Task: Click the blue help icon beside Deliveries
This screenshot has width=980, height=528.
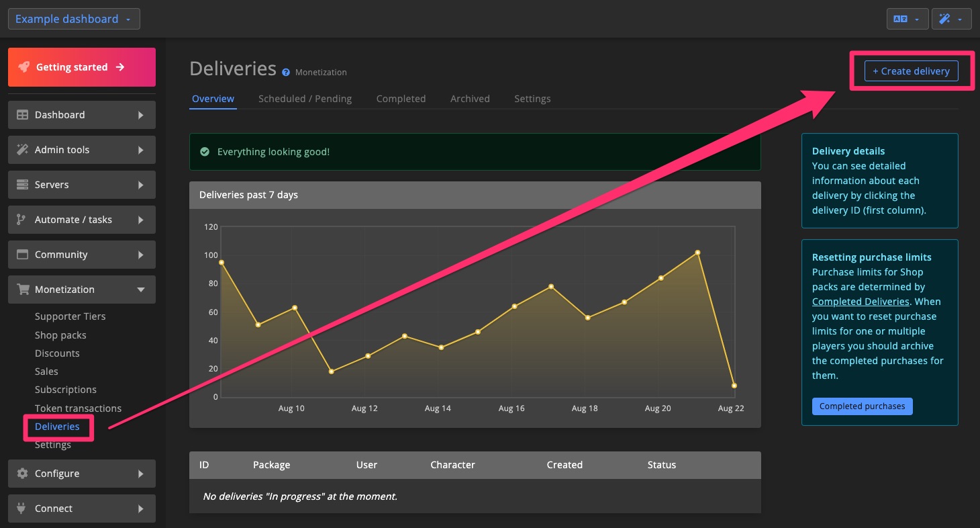Action: (286, 73)
